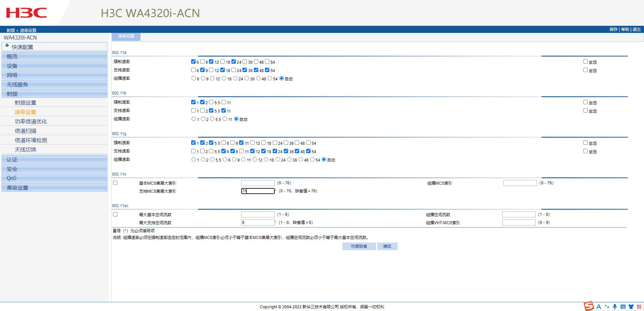Expand the 无线服务 sidebar menu
The width and height of the screenshot is (644, 311).
tap(55, 84)
